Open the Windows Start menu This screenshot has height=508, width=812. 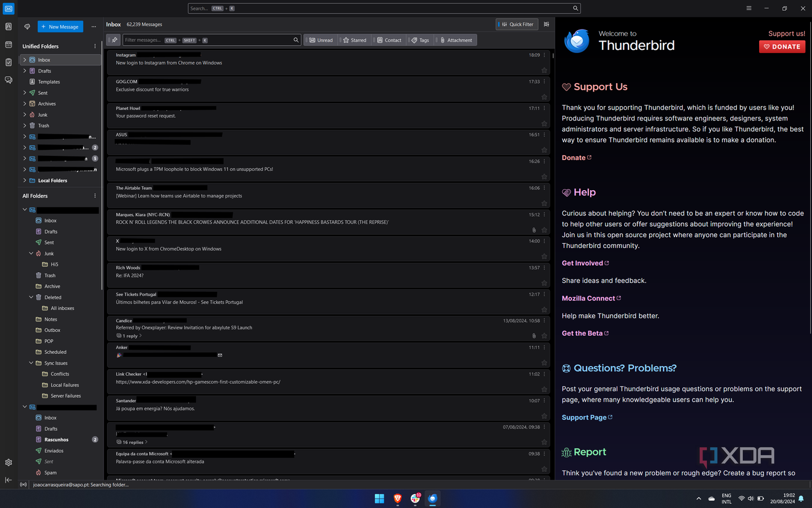[380, 498]
